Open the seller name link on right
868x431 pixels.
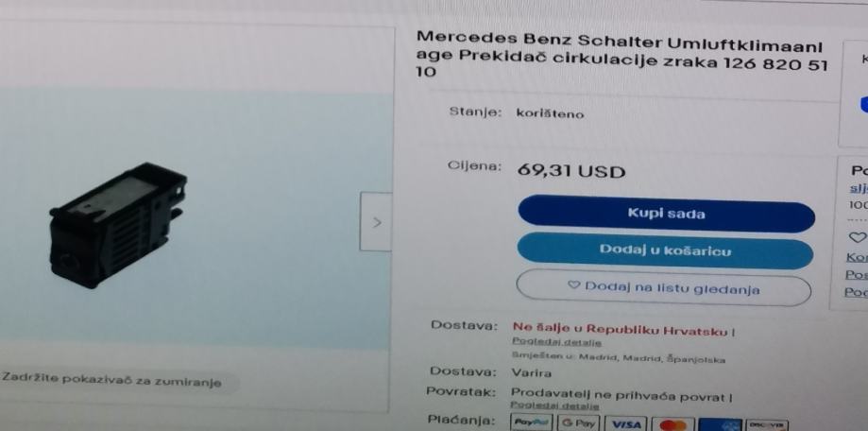859,188
